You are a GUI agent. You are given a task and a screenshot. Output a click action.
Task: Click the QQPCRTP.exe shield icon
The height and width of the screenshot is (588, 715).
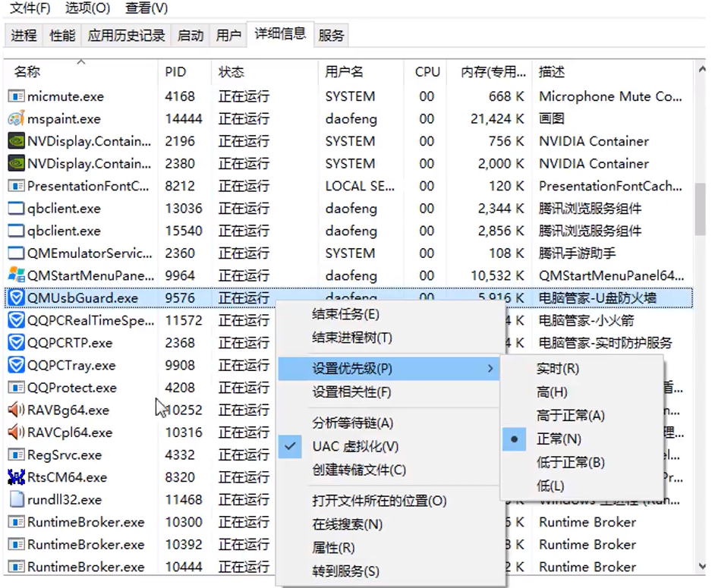(17, 343)
